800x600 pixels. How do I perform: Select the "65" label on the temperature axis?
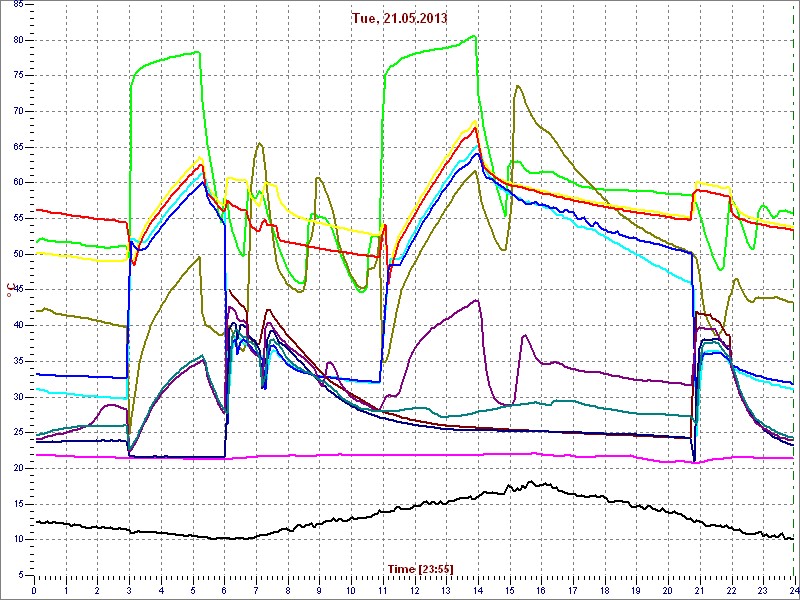16,147
